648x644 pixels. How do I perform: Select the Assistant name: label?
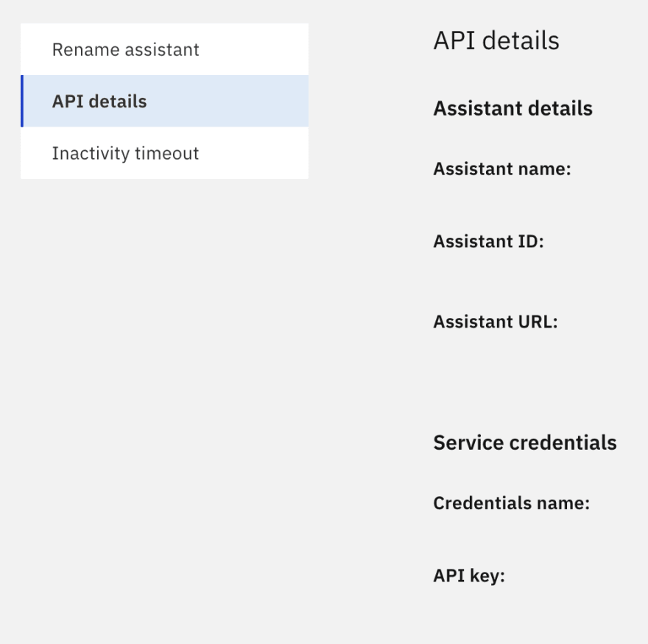[x=502, y=169]
